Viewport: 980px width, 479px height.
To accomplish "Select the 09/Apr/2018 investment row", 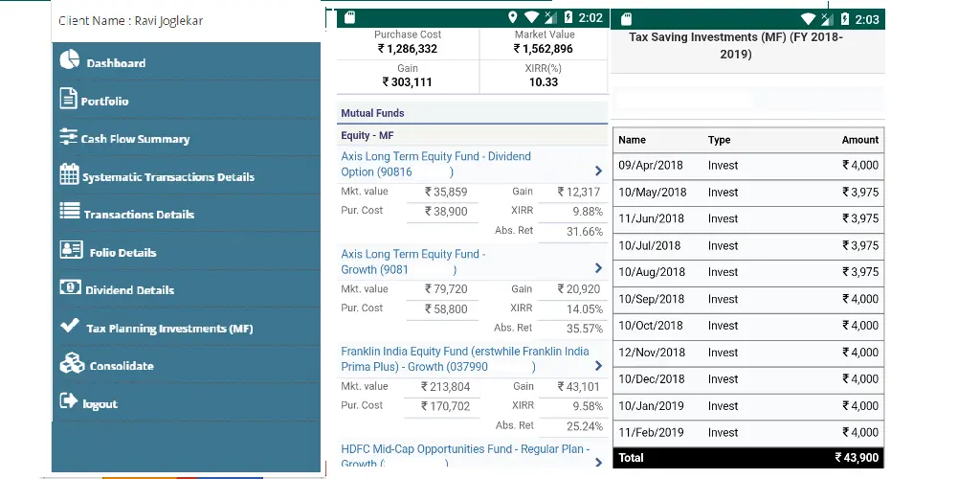I will tap(748, 166).
